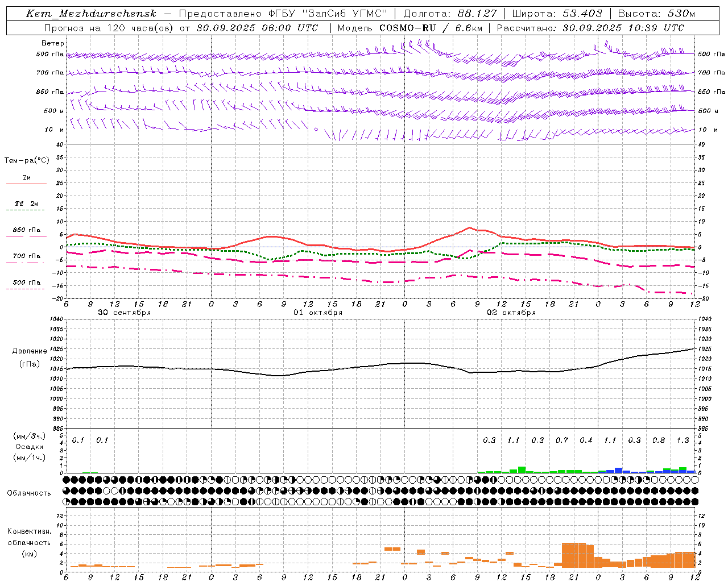Click the 02 октября date label
728x582 pixels.
[x=511, y=313]
